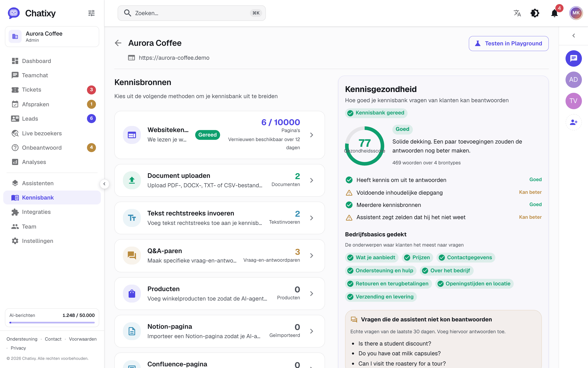This screenshot has width=588, height=368.
Task: Open the Voorwaarden footer link
Action: pyautogui.click(x=83, y=339)
